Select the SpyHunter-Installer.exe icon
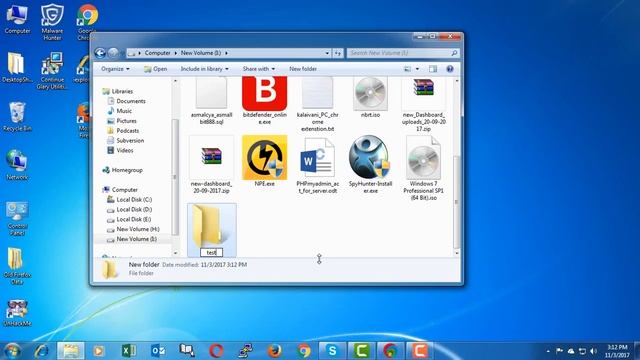640x360 pixels. (370, 158)
